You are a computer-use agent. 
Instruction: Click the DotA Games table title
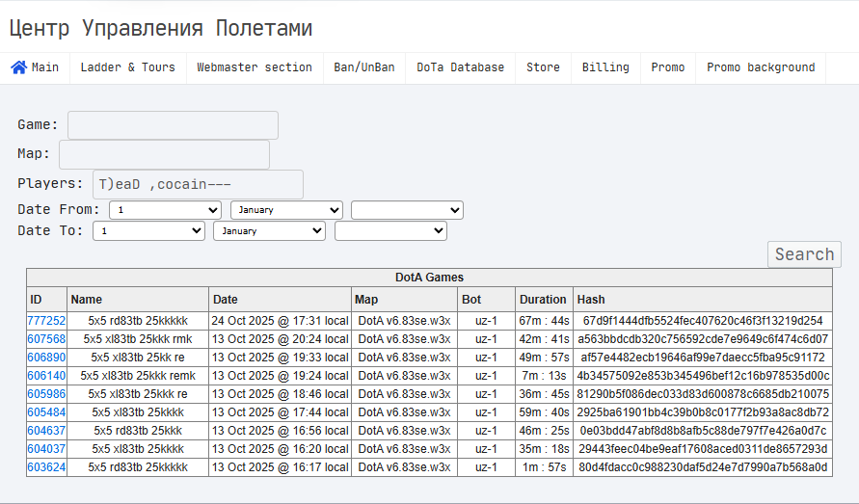tap(430, 278)
